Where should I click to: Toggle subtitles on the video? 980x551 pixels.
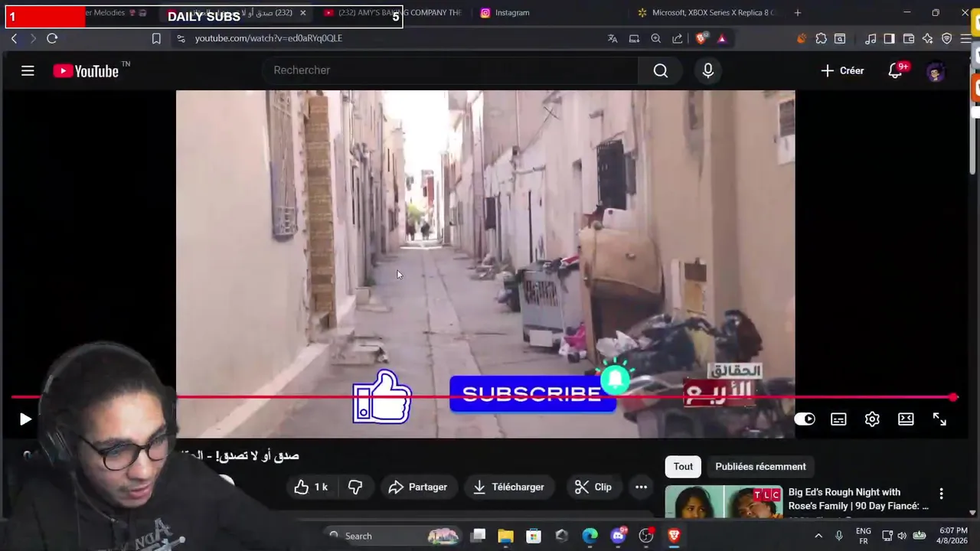point(838,419)
